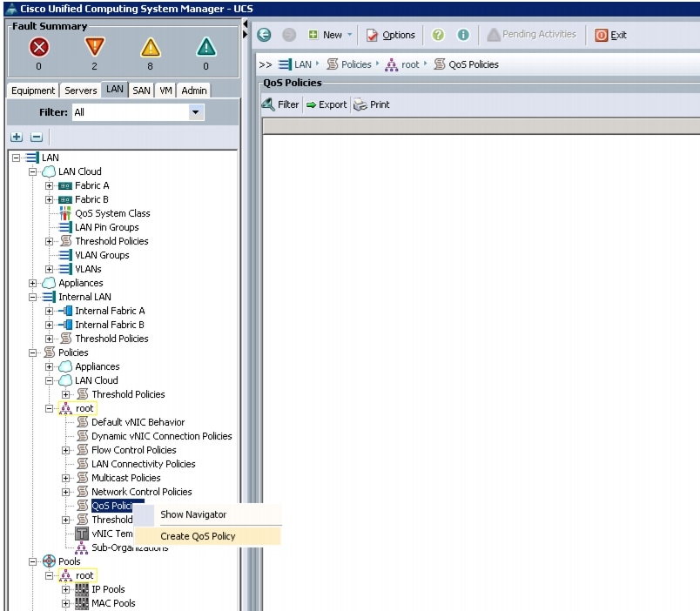700x611 pixels.
Task: Collapse the Internal LAN tree node
Action: [32, 297]
